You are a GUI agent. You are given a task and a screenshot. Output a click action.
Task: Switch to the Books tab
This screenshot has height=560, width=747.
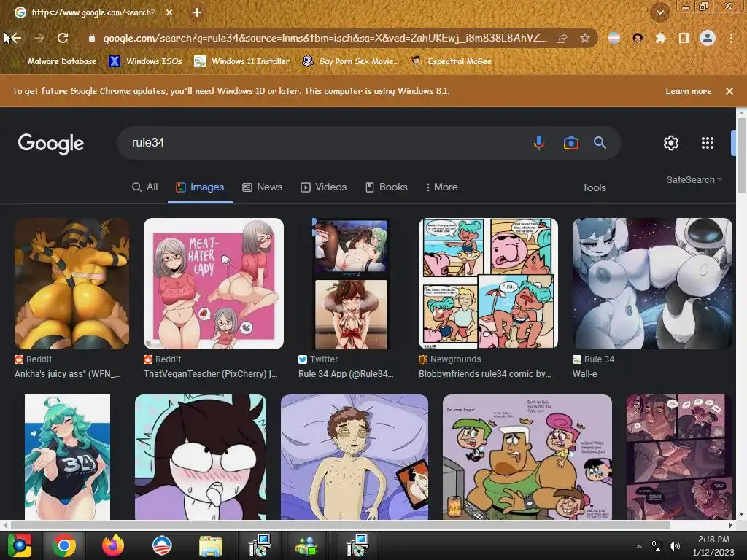387,187
